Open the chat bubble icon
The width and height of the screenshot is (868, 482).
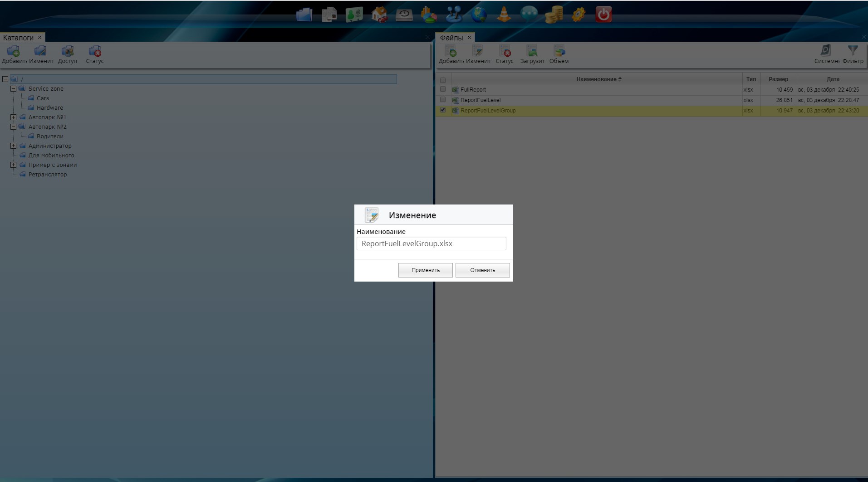529,15
